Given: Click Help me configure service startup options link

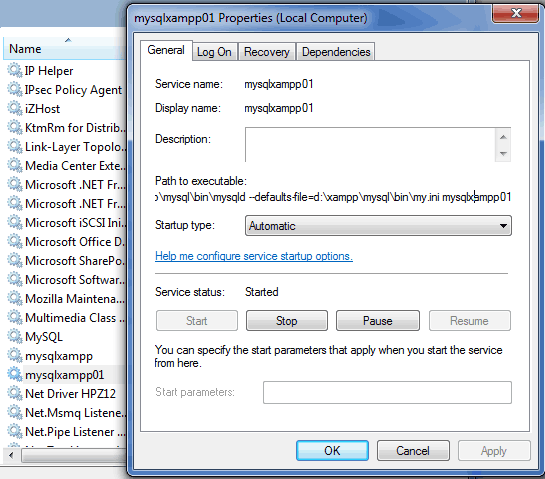Looking at the screenshot, I should pyautogui.click(x=254, y=256).
